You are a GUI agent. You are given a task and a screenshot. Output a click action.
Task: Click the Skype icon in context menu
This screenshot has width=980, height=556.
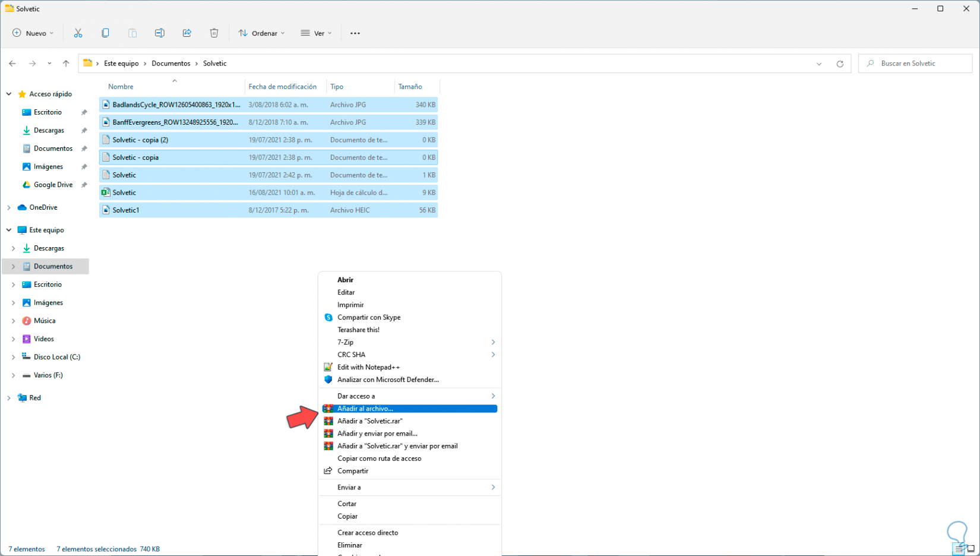[x=328, y=317]
